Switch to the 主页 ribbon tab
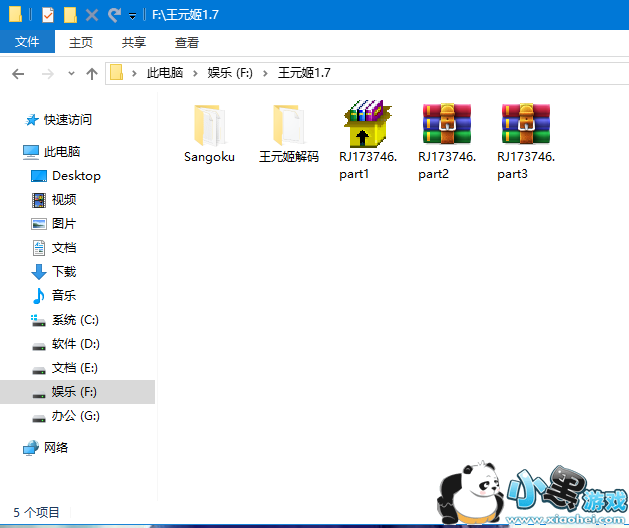 click(81, 42)
